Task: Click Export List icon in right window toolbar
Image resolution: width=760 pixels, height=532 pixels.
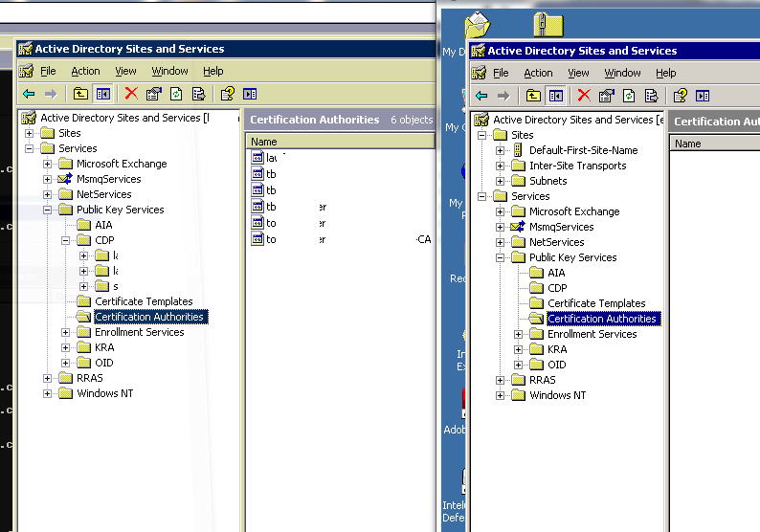Action: coord(651,96)
